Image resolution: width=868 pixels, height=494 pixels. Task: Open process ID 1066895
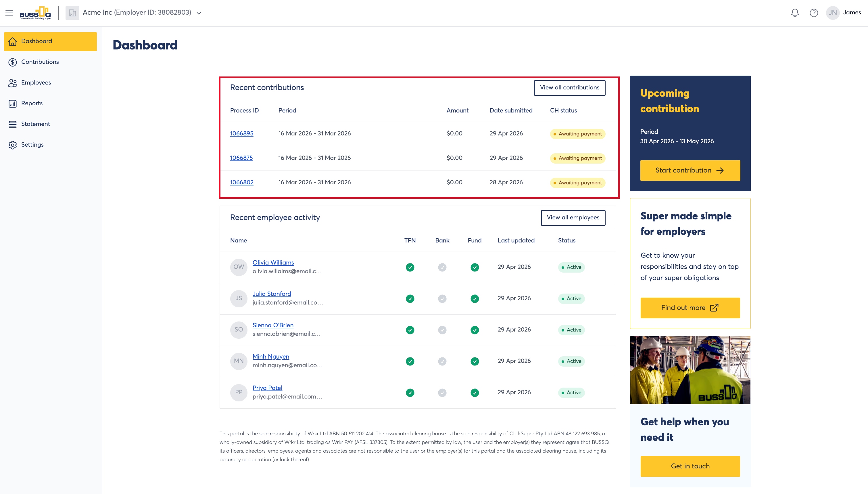tap(242, 134)
